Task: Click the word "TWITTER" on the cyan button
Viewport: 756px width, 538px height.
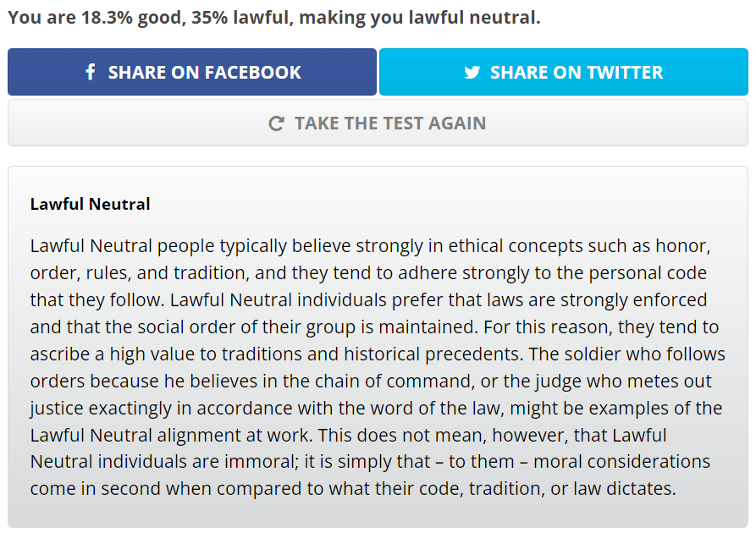Action: tap(625, 72)
